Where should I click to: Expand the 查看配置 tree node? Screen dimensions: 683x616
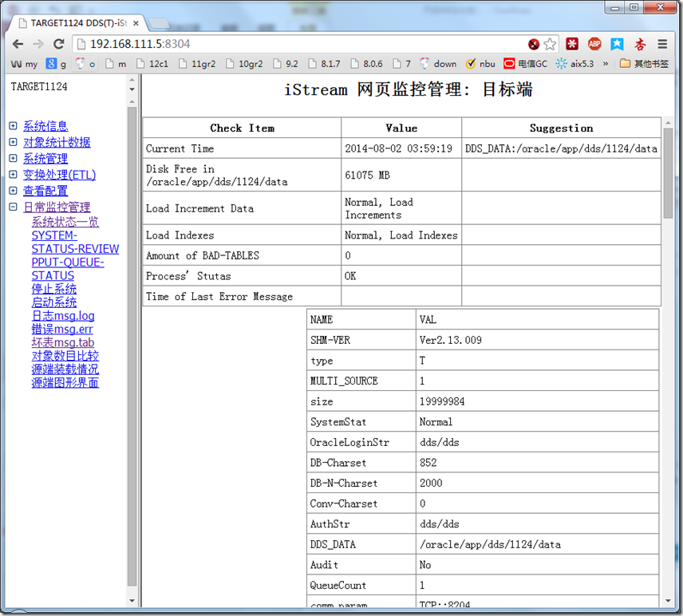[x=13, y=191]
